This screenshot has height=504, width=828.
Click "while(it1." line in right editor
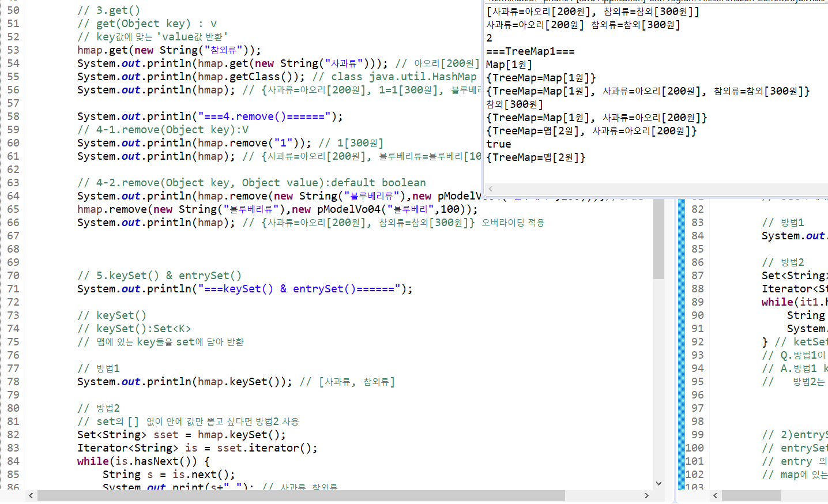coord(795,302)
